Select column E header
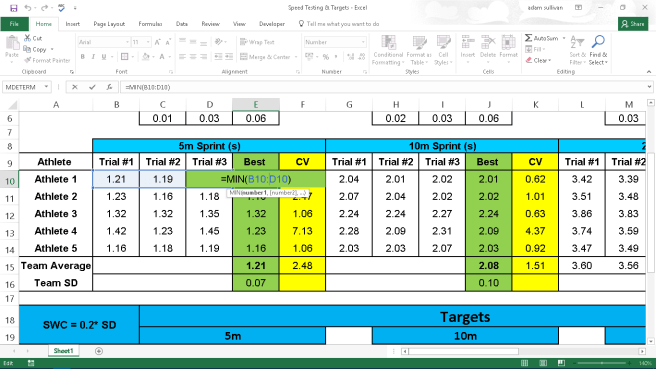Viewport: 656px width, 369px height. [x=256, y=105]
